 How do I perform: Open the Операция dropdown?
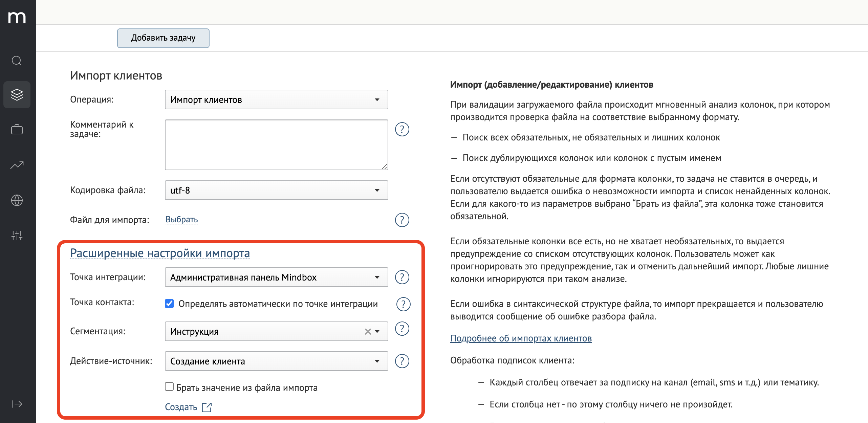(276, 99)
